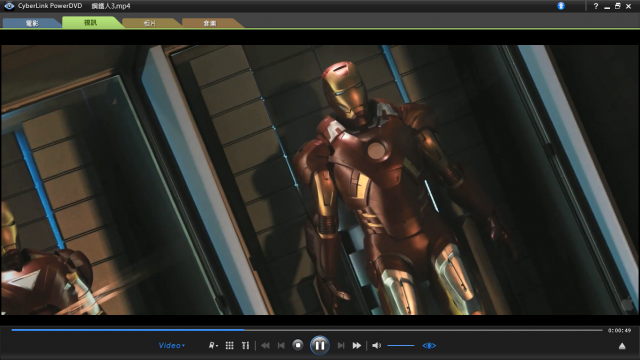640x360 pixels.
Task: Mute the audio with the speaker icon
Action: (376, 346)
